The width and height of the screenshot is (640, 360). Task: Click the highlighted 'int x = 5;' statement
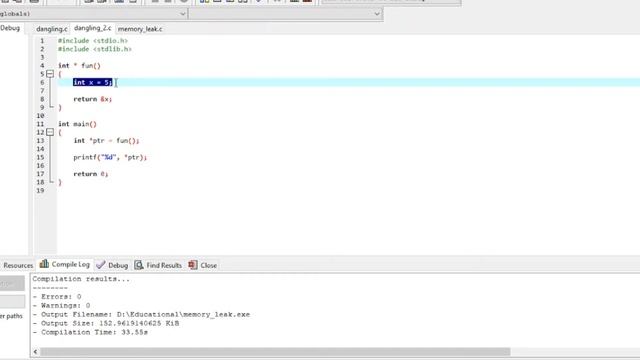pyautogui.click(x=93, y=82)
